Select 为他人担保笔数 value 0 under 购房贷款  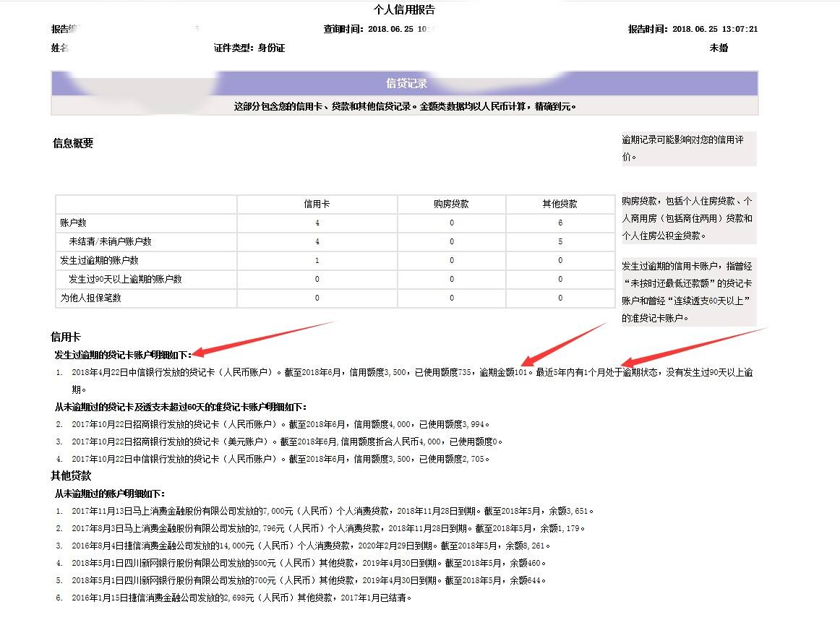point(452,298)
